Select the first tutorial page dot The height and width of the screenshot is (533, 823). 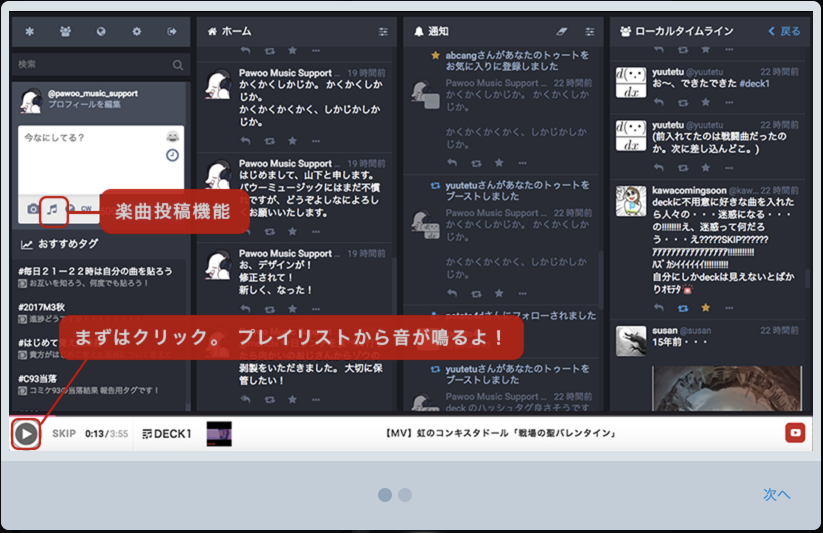pyautogui.click(x=385, y=495)
